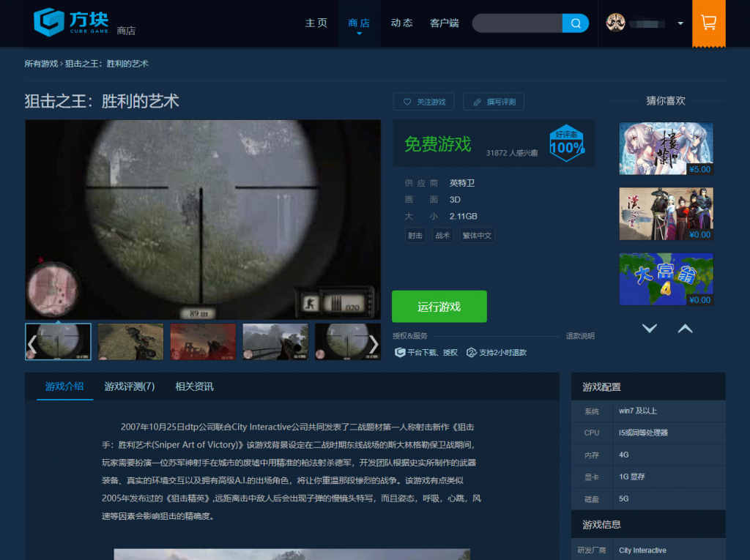Switch to the 游戏介绍 tab
Screen dimensions: 750x560
coord(64,387)
